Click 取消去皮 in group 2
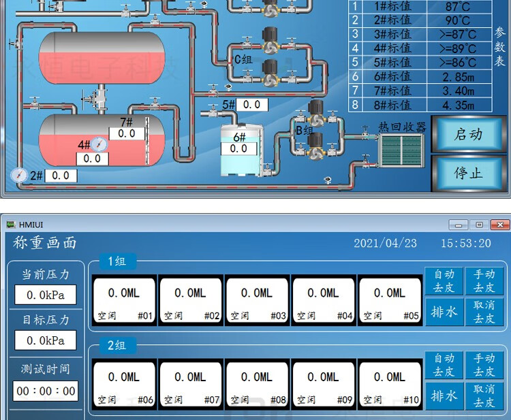 [484, 395]
